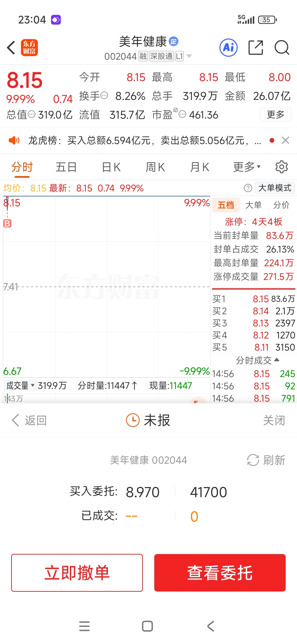297x644 pixels.
Task: Tap the order quantity 41700
Action: (x=209, y=492)
